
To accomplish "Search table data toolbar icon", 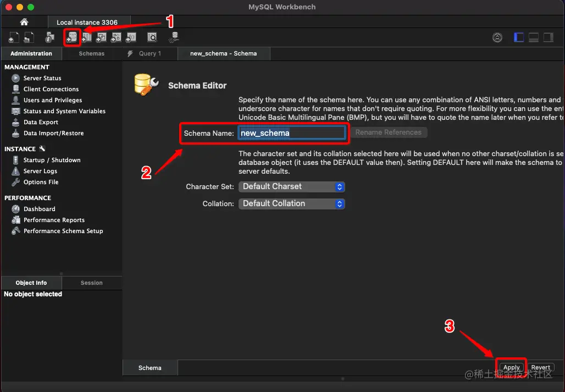I will pyautogui.click(x=152, y=37).
